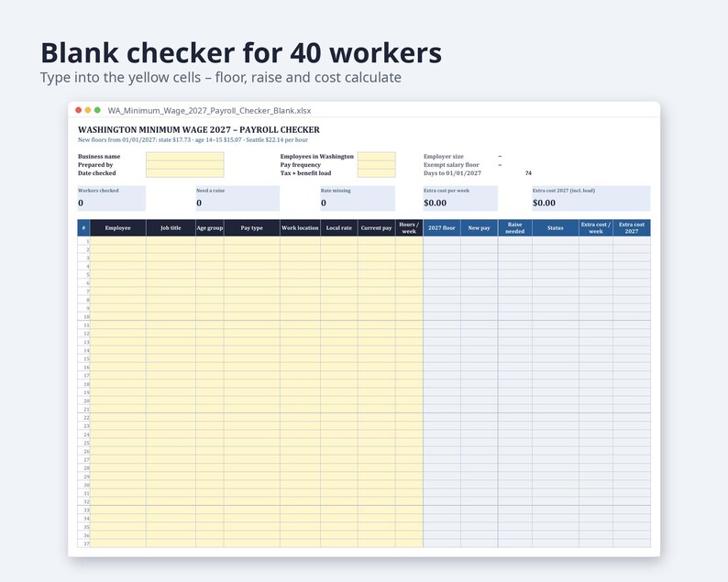Click the Work location column header
728x582 pixels.
click(300, 228)
